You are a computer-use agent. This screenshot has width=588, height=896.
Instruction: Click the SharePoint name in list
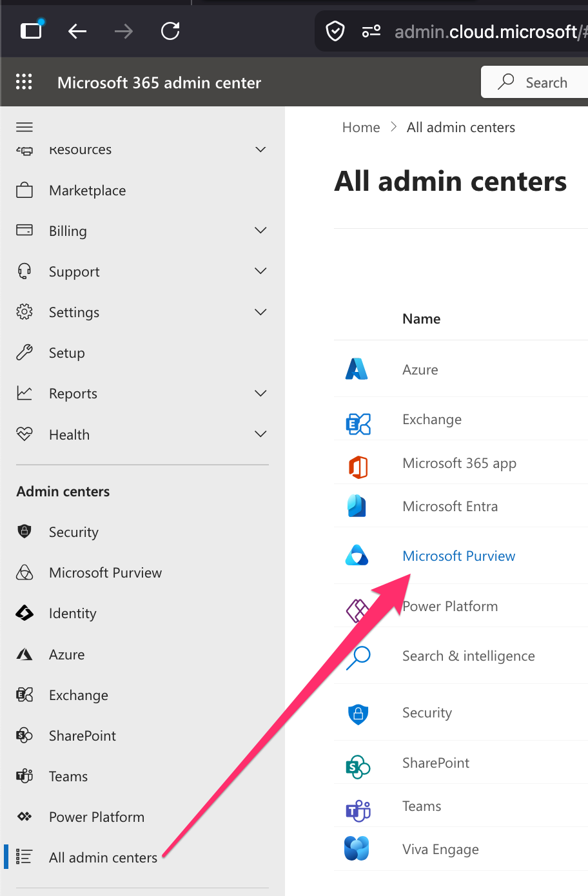click(x=436, y=763)
